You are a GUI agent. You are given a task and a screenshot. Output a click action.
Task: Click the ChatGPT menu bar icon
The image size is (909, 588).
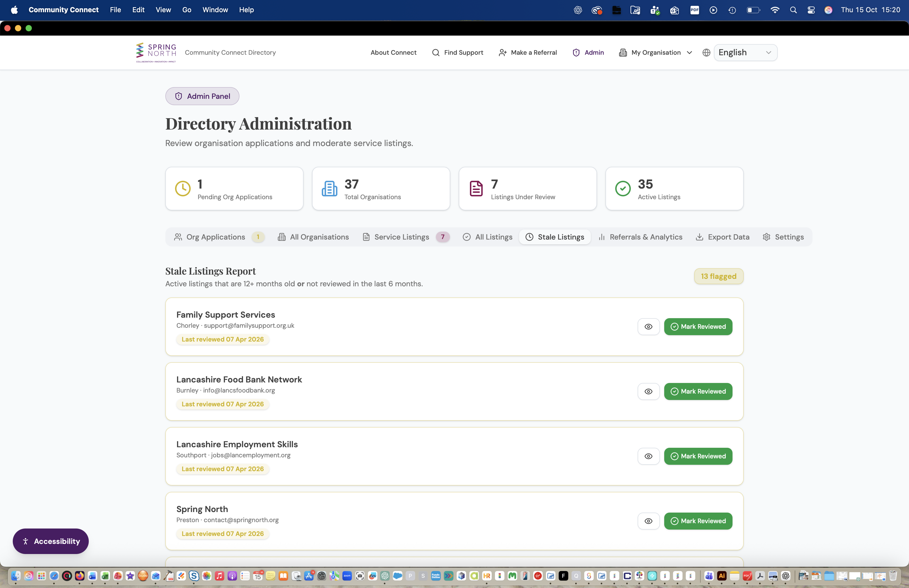578,10
